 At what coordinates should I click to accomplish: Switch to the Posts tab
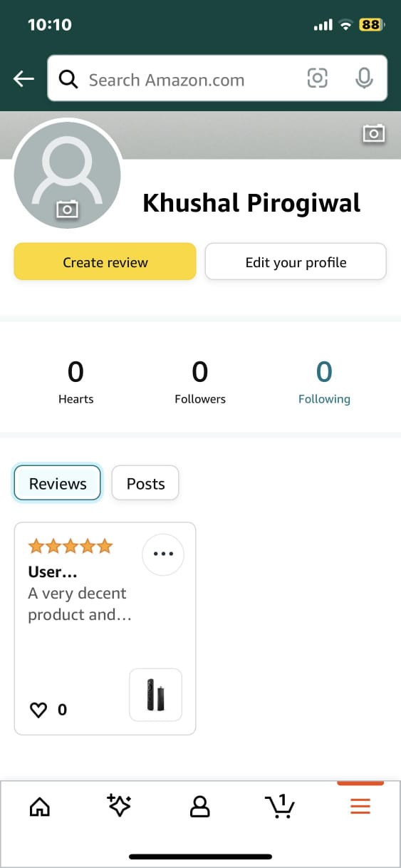[145, 483]
